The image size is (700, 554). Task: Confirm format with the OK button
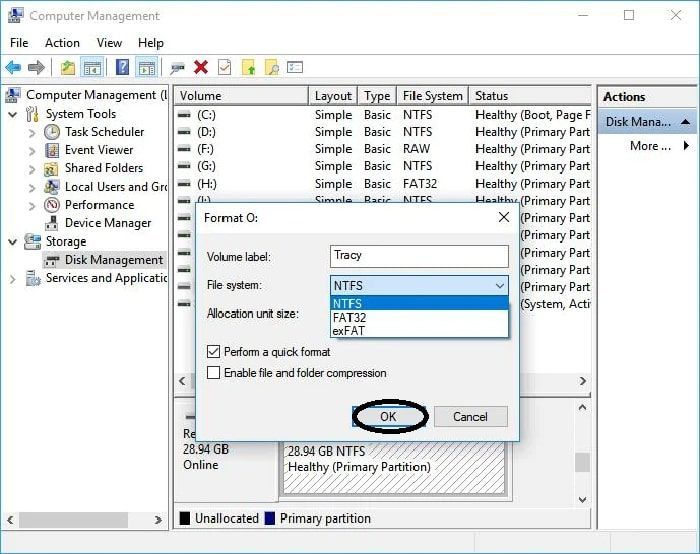click(x=388, y=417)
